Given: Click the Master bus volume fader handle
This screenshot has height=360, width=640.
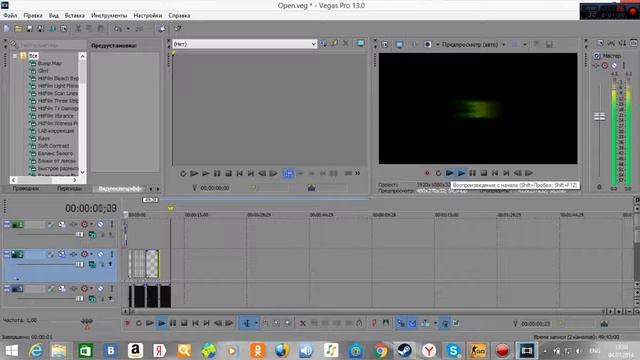Looking at the screenshot, I should click(599, 117).
